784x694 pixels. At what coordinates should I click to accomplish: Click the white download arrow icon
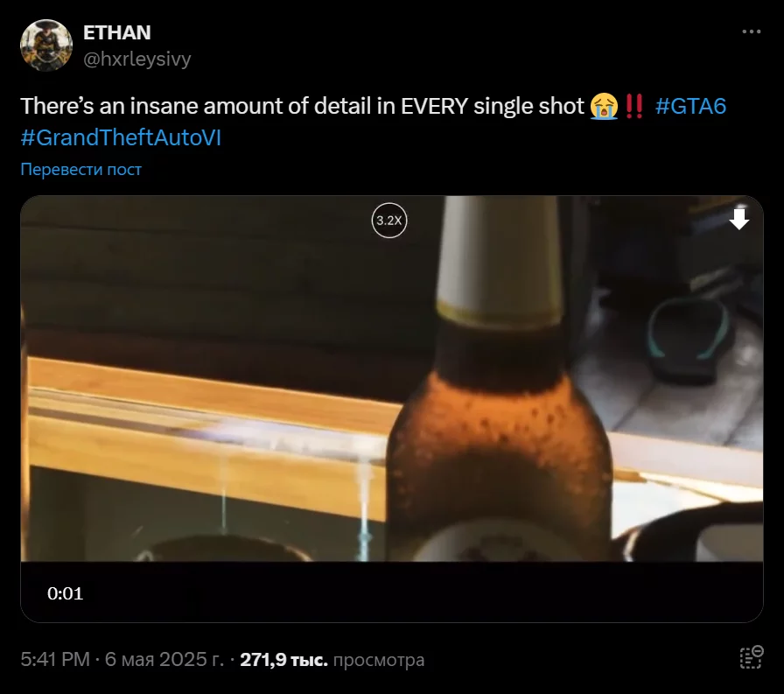point(739,219)
